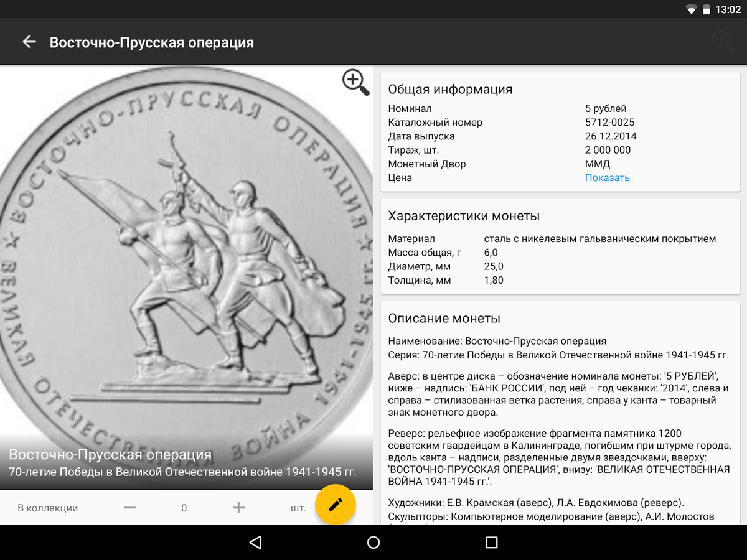The image size is (747, 560).
Task: Tap the header title Восточно-Прусская операция
Action: click(152, 42)
